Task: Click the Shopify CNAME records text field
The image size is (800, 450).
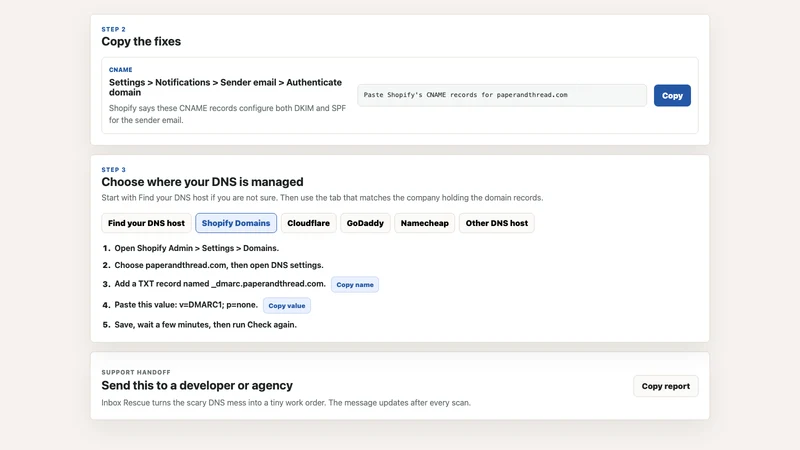Action: click(502, 95)
